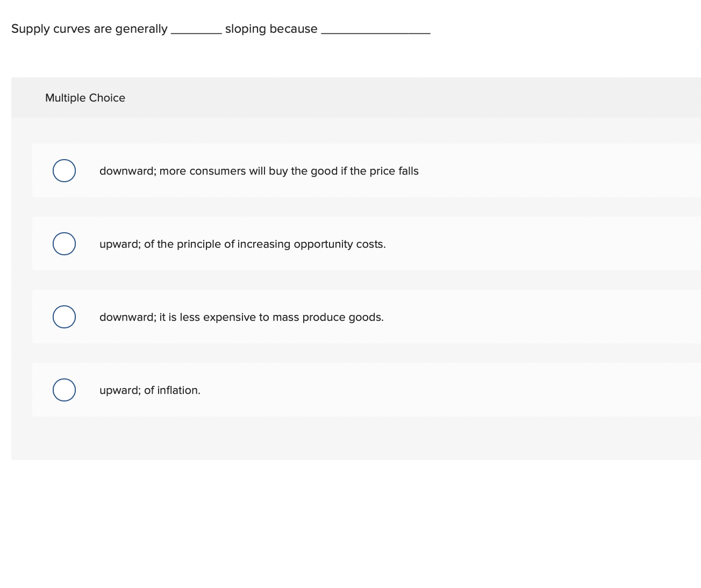Click the second blank after the word because
701x588 pixels.
pyautogui.click(x=376, y=29)
